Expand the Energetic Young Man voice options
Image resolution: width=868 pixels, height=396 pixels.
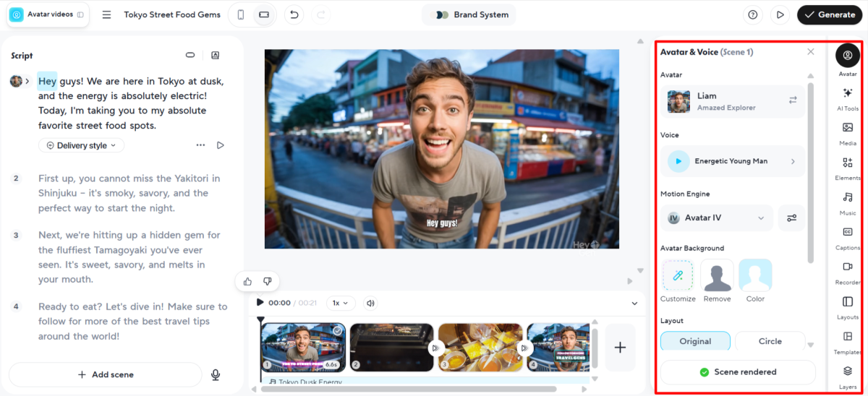tap(793, 161)
